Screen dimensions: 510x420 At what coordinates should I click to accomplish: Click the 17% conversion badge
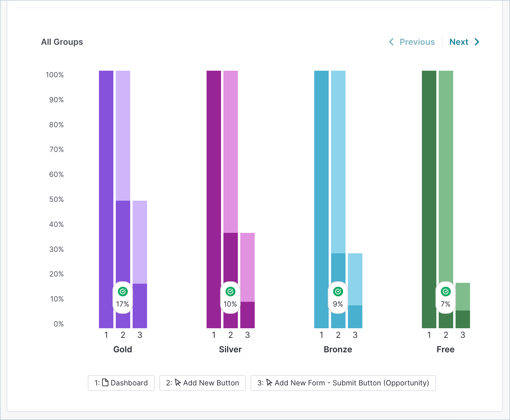[123, 298]
